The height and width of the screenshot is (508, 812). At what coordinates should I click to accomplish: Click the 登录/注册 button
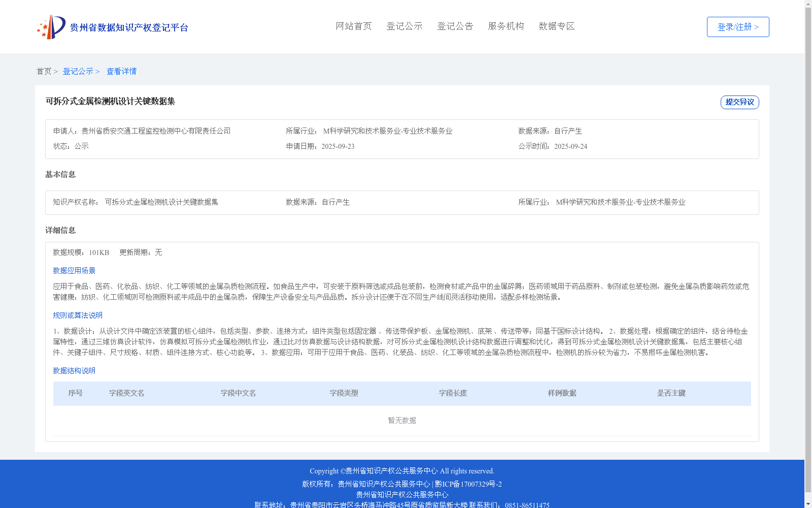tap(738, 27)
